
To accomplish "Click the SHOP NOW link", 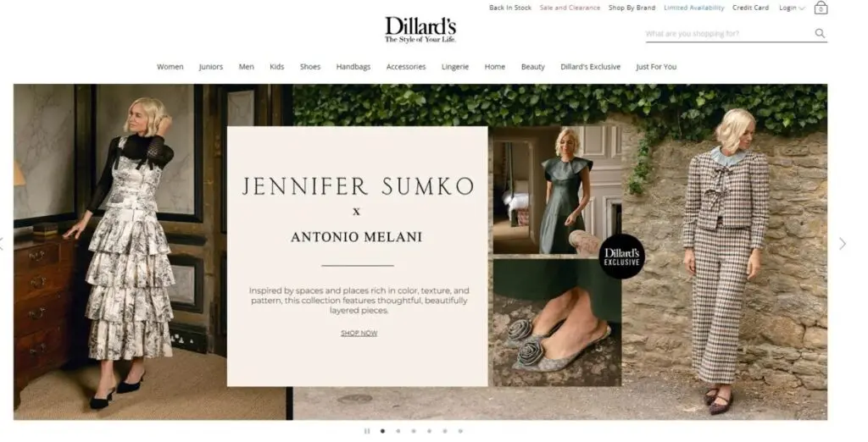I will click(359, 333).
